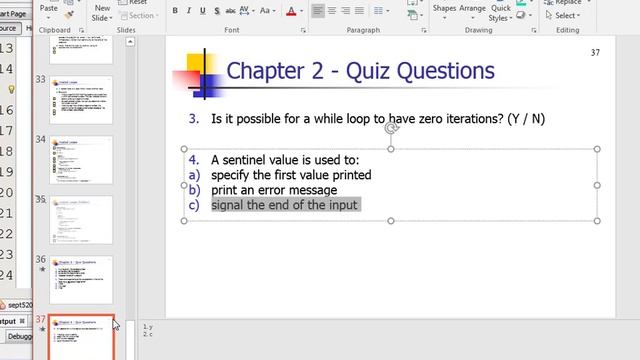Screen dimensions: 640x360
Task: Open the Paragraph dialog launcher
Action: click(424, 30)
